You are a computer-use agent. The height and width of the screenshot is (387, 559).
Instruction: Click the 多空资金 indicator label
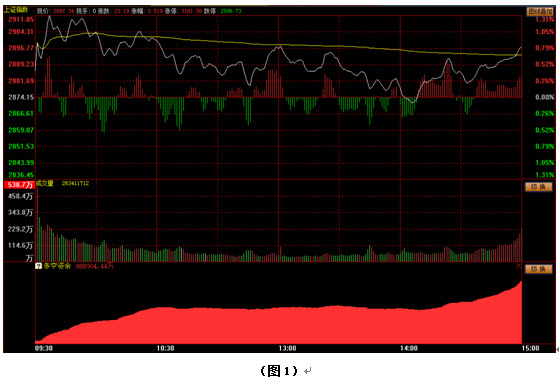point(57,266)
